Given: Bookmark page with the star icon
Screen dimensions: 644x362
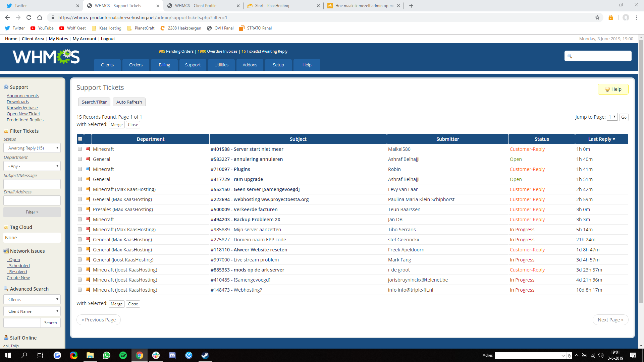Looking at the screenshot, I should tap(597, 17).
